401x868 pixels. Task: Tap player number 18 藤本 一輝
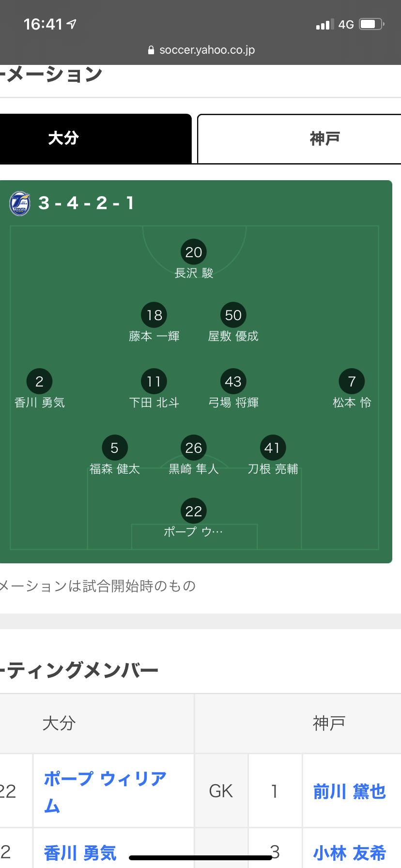click(154, 323)
